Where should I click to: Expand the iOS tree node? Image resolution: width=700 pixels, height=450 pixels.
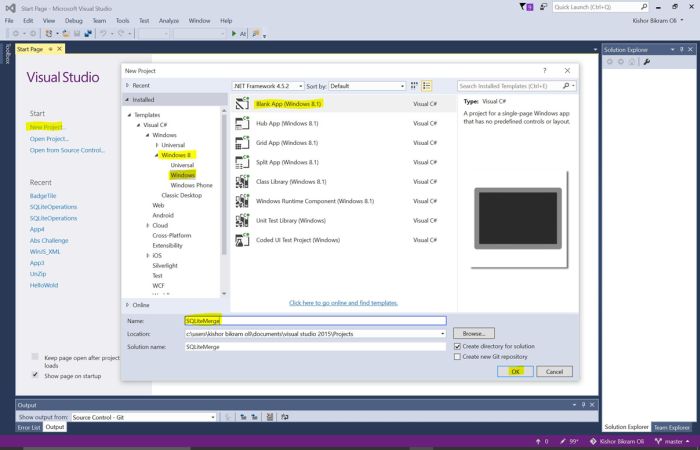pos(148,255)
